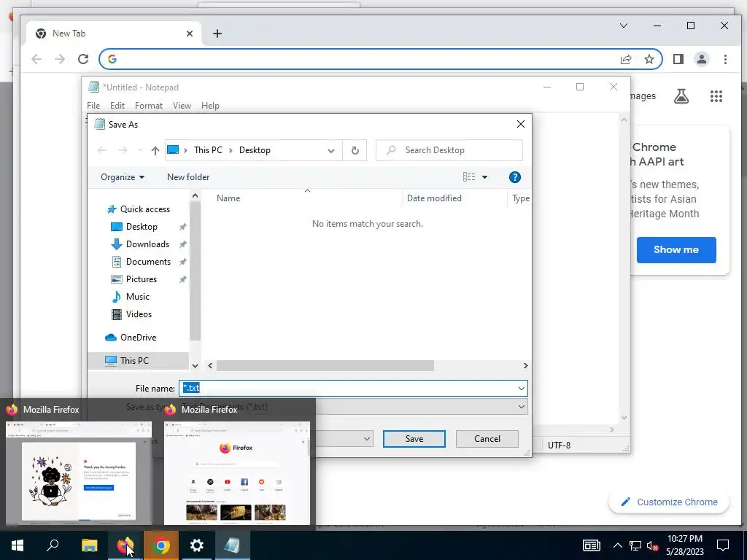Toggle the Chrome side panel

[678, 59]
